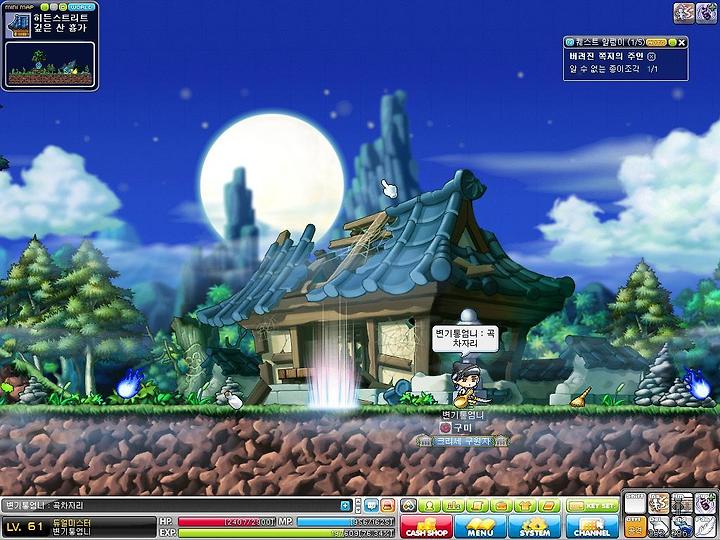Click the LV. 61 level display
The height and width of the screenshot is (540, 720).
[x=25, y=527]
